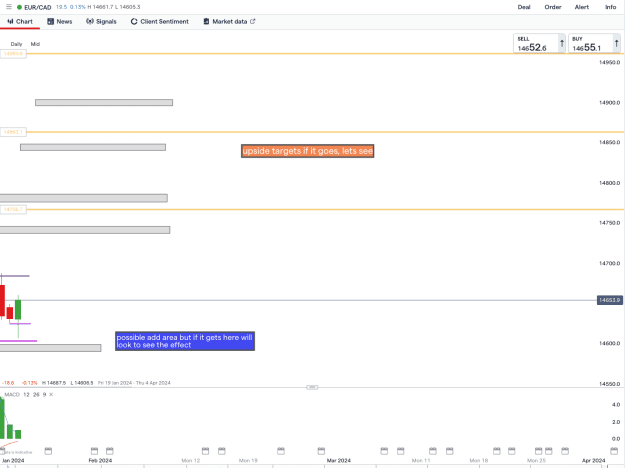Click the MACD parameter 12
Image resolution: width=625 pixels, height=468 pixels.
pos(26,395)
